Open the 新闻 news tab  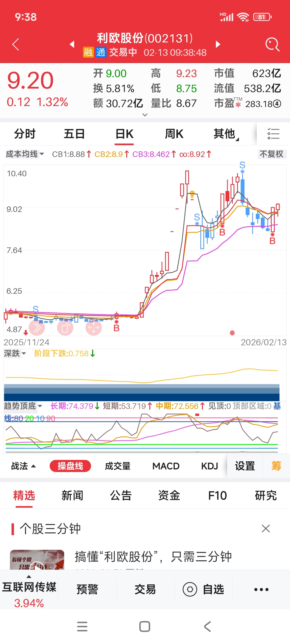pyautogui.click(x=73, y=495)
